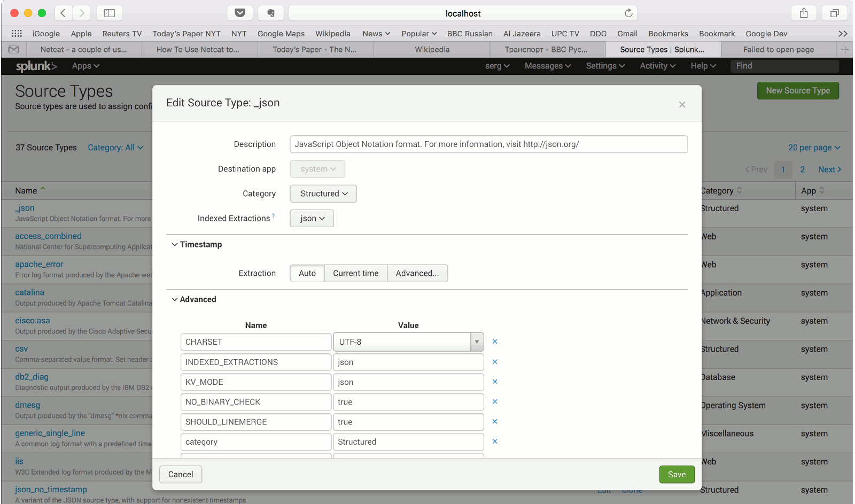Image resolution: width=855 pixels, height=504 pixels.
Task: Show more bookmarks overflow arrows
Action: click(x=843, y=34)
